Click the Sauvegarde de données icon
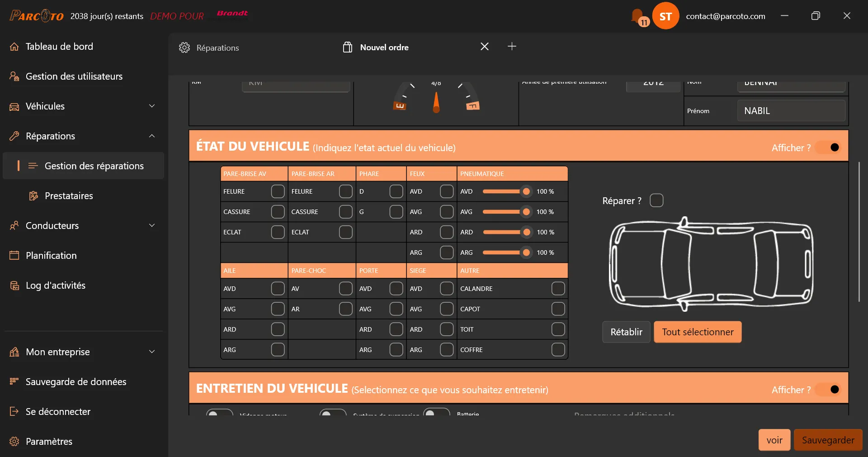The height and width of the screenshot is (457, 868). point(14,382)
